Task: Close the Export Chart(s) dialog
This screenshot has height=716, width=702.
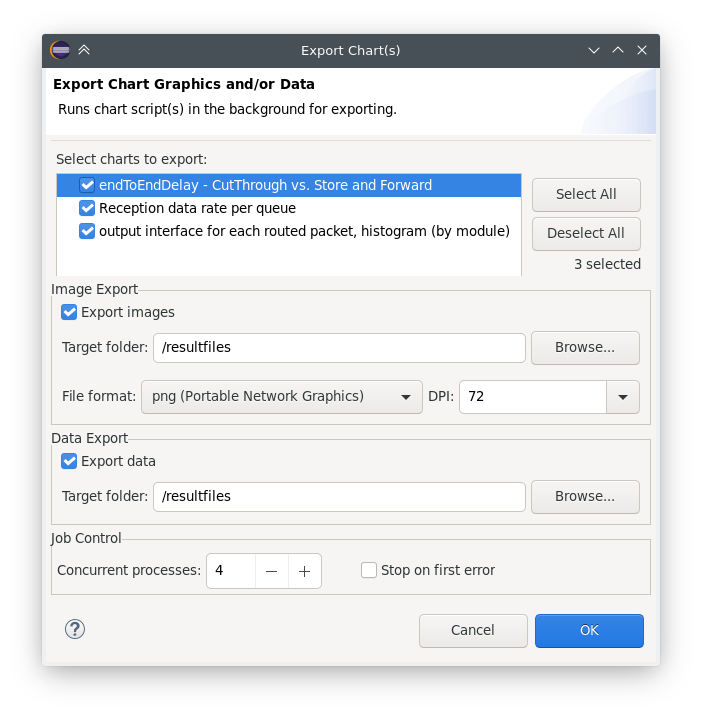Action: [x=642, y=50]
